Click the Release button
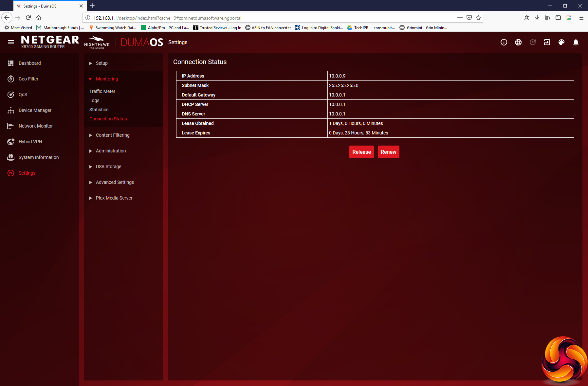Viewport: 588px width, 386px height. pyautogui.click(x=361, y=152)
